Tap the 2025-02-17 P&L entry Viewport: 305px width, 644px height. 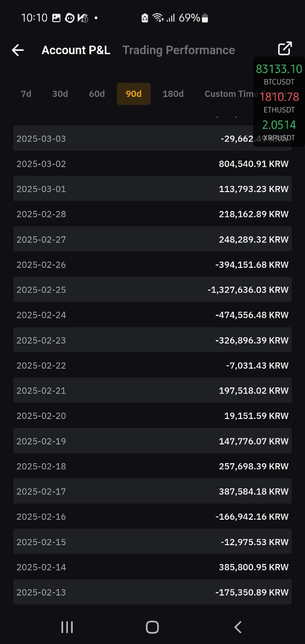[x=152, y=491]
